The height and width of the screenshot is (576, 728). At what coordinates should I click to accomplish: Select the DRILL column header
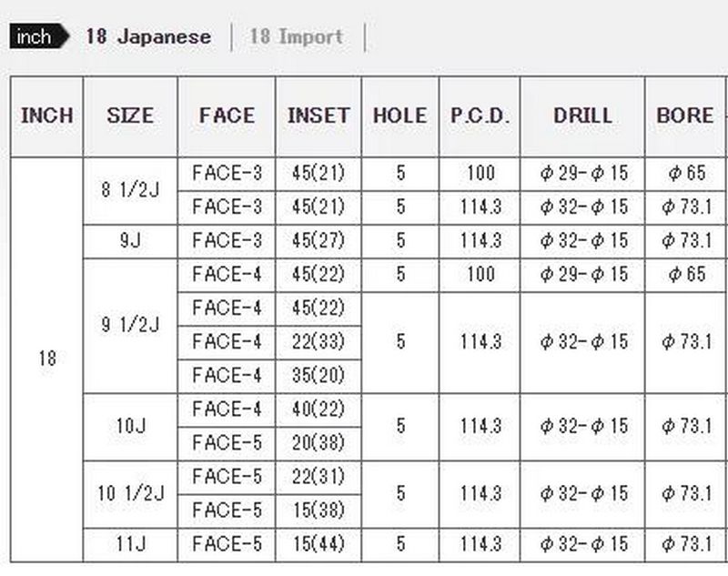point(582,116)
